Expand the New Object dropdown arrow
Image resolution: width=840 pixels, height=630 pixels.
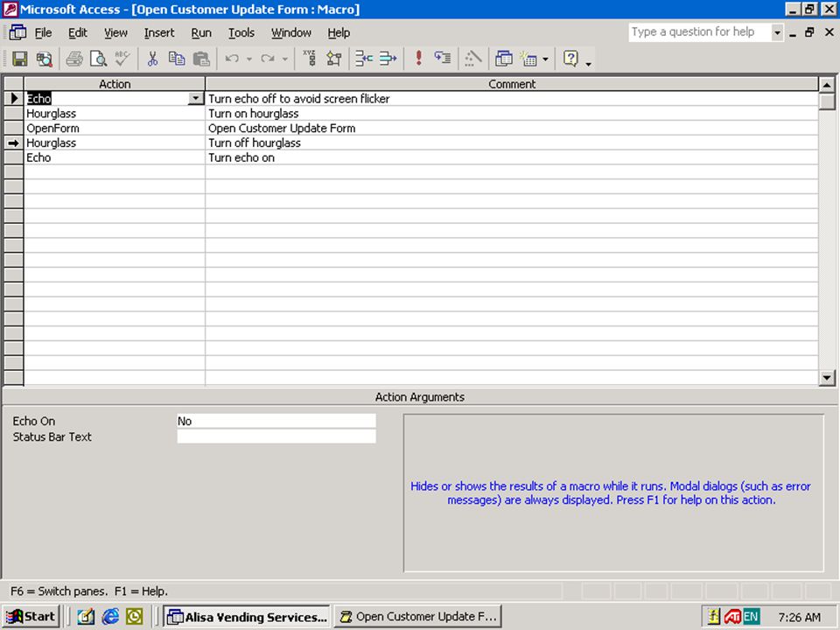tap(545, 59)
